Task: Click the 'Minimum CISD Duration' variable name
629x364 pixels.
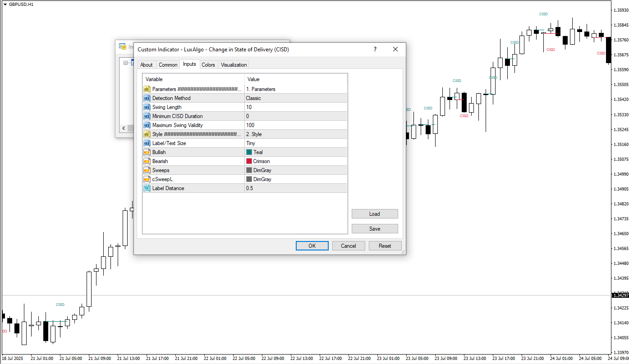Action: 178,116
